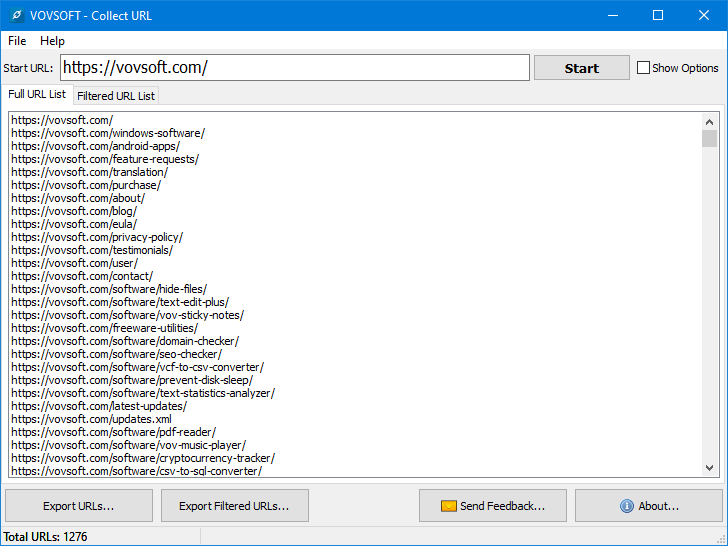Click the scrollbar down arrow

point(709,468)
